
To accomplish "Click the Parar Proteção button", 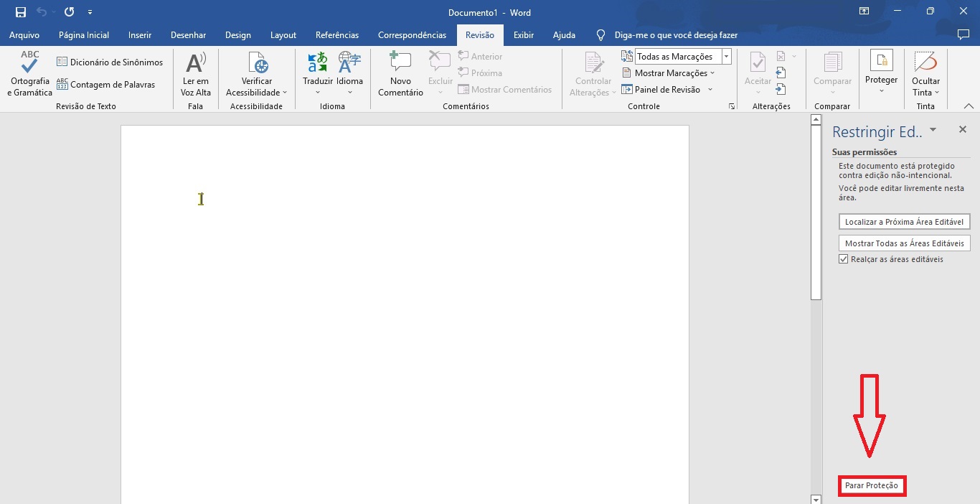I will [x=872, y=486].
